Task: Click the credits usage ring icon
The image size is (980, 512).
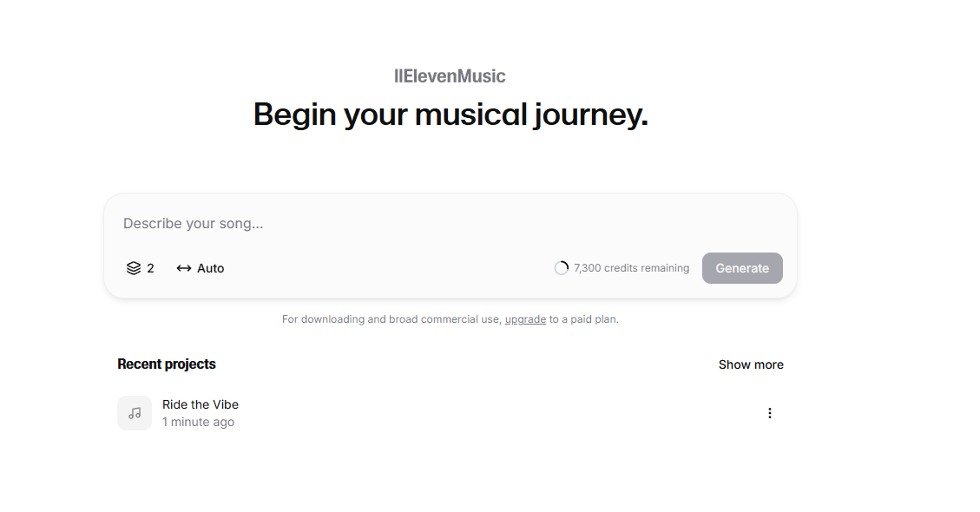Action: (x=562, y=268)
